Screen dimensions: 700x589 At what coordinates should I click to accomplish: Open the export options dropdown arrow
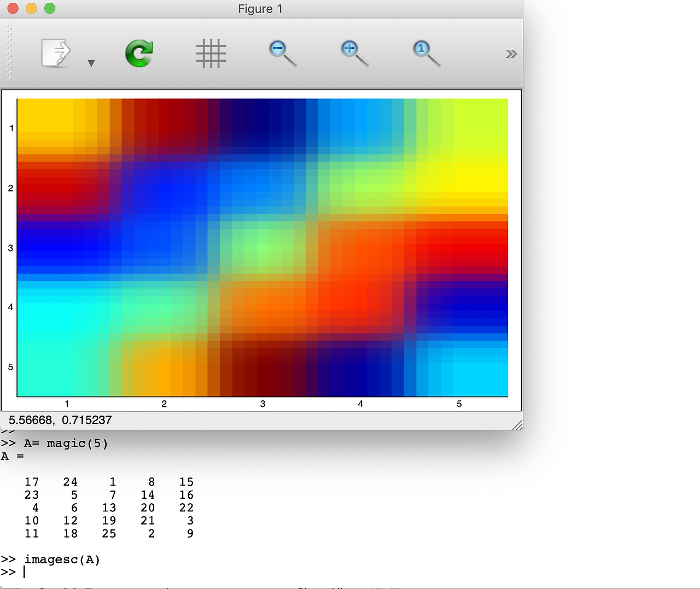(x=91, y=63)
